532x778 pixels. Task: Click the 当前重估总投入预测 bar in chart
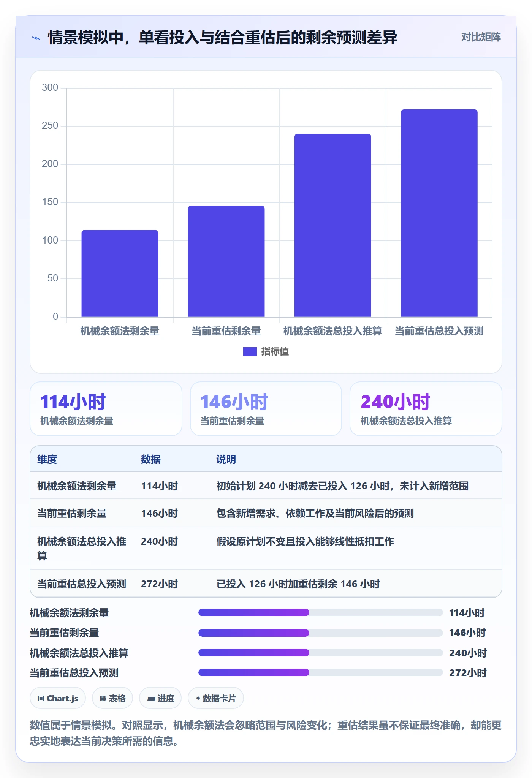tap(439, 213)
